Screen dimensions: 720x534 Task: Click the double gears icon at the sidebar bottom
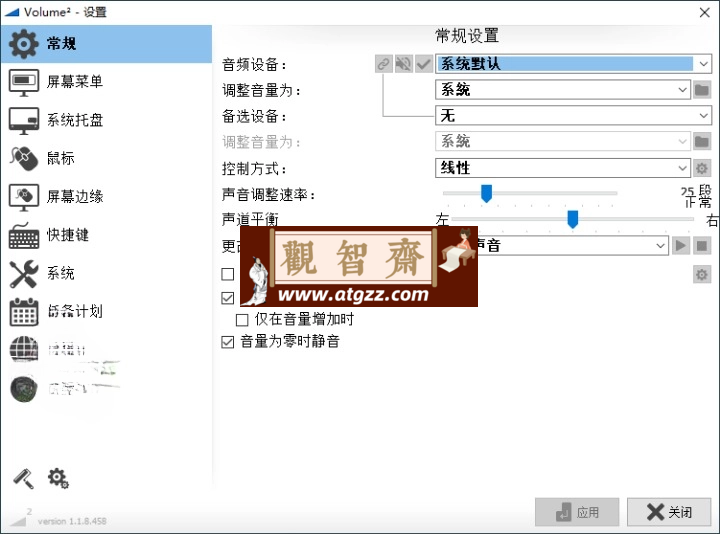point(58,478)
